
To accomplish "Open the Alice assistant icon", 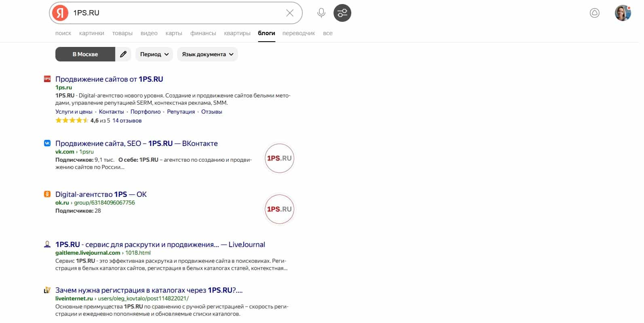I will click(x=595, y=13).
